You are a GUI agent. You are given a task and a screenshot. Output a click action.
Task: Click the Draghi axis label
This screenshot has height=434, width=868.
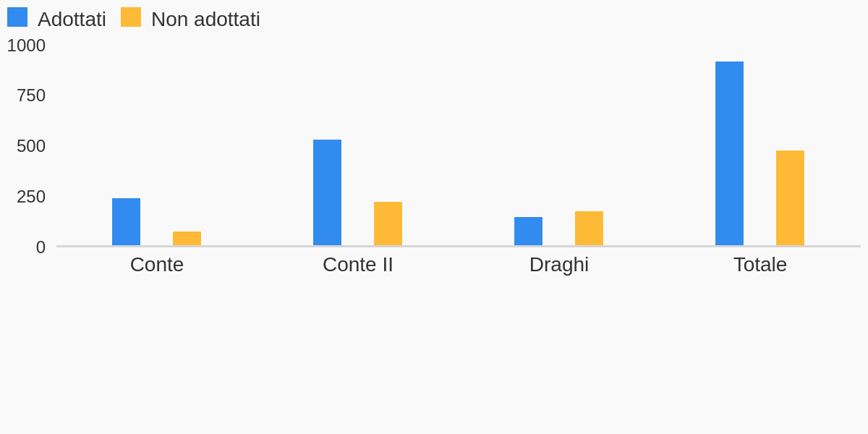pos(559,265)
